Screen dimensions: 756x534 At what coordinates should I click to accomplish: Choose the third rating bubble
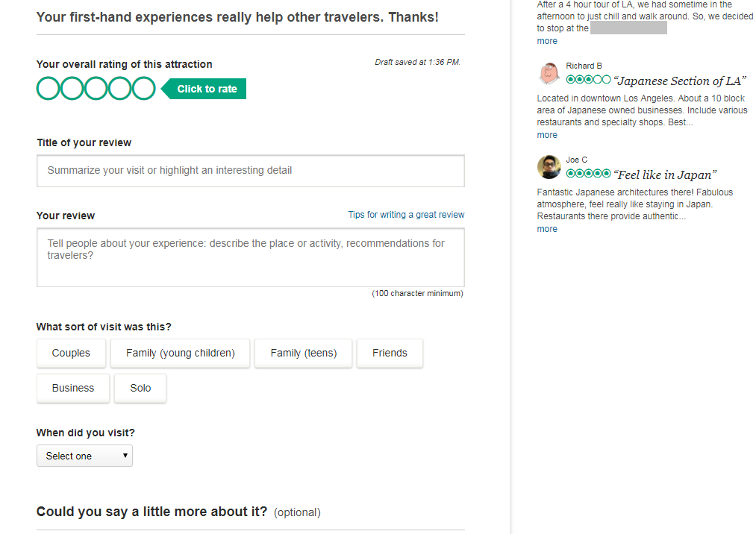coord(96,89)
